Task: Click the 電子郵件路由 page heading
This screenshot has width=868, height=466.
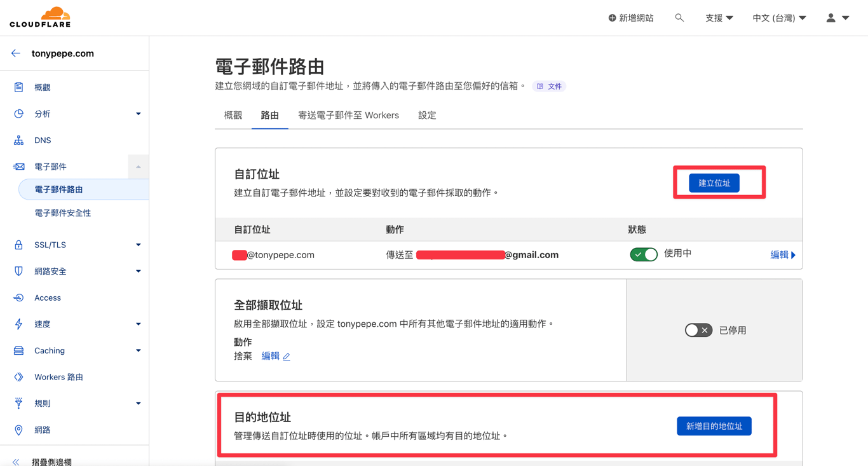Action: (x=270, y=67)
